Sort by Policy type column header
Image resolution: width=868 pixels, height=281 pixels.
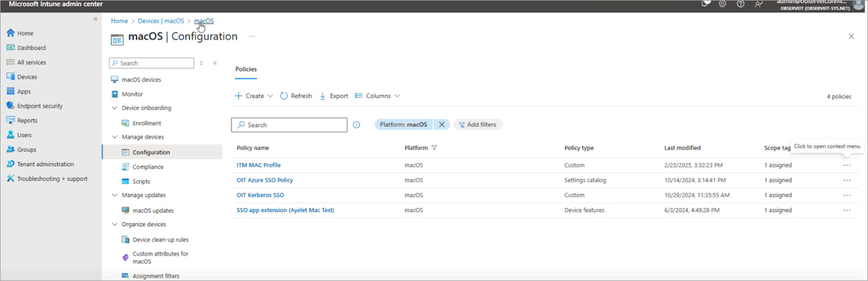tap(579, 148)
